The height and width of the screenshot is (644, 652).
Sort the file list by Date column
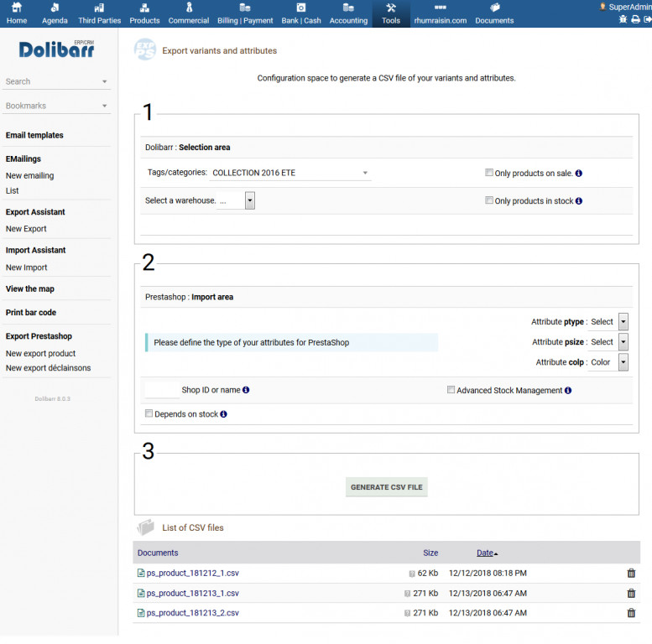(x=485, y=553)
